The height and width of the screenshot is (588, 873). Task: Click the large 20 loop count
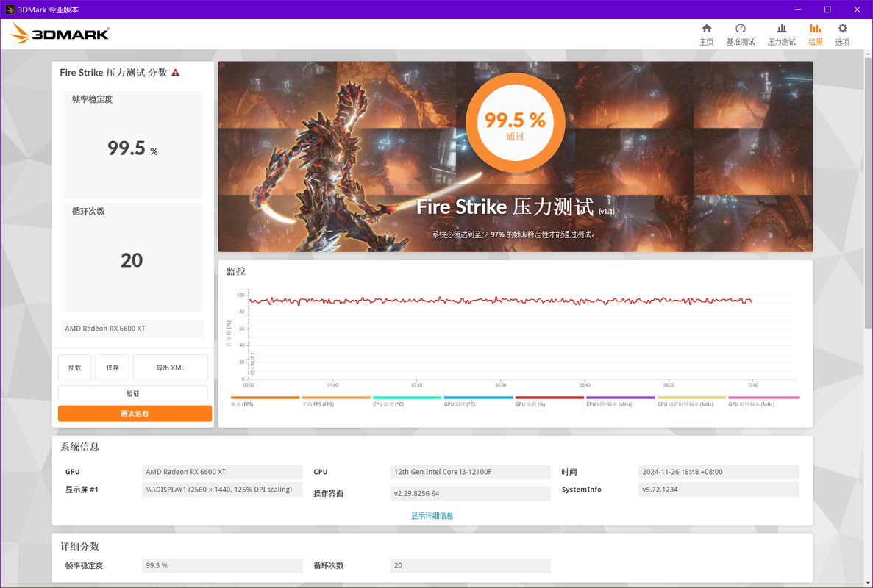pyautogui.click(x=132, y=260)
